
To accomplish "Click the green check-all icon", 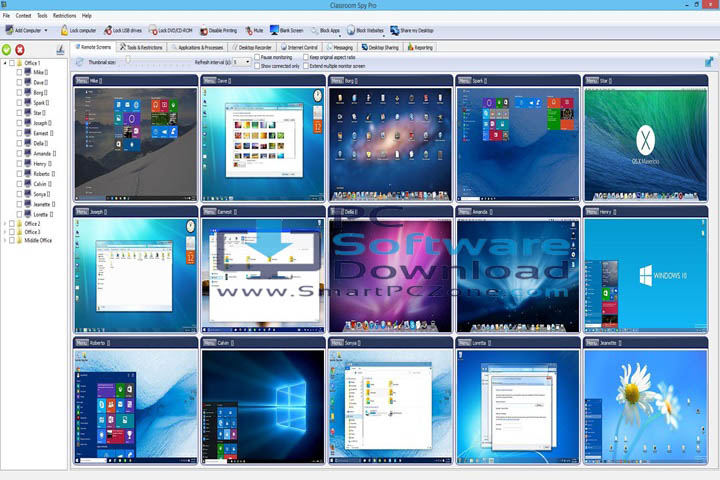I will click(x=6, y=50).
